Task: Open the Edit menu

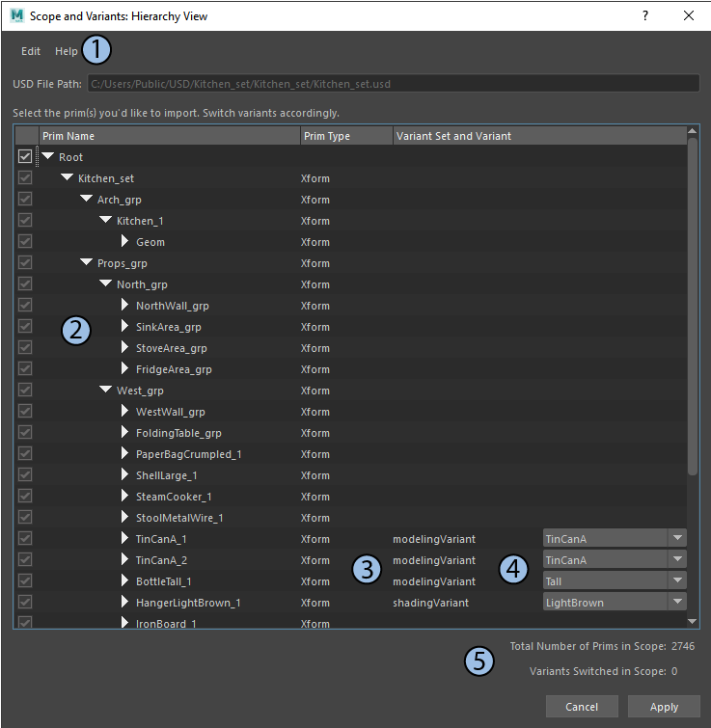Action: [31, 51]
